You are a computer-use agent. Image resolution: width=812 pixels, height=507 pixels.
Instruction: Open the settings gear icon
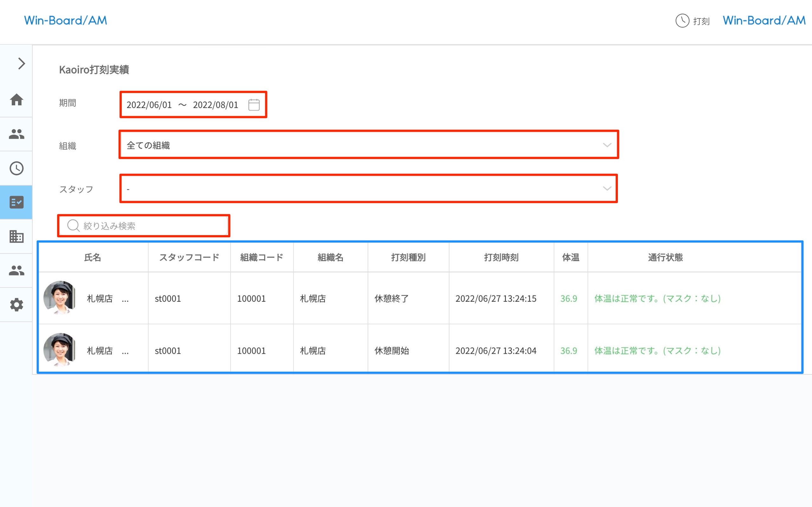click(16, 305)
